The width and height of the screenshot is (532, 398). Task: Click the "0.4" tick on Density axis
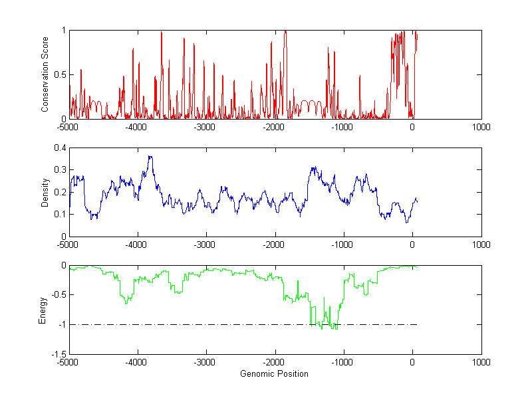point(60,148)
